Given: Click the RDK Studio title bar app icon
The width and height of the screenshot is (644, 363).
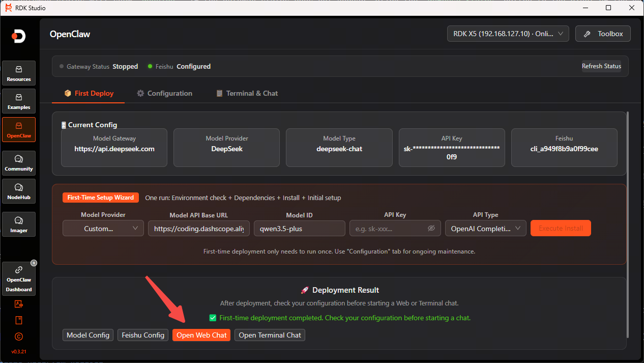Looking at the screenshot, I should [8, 7].
